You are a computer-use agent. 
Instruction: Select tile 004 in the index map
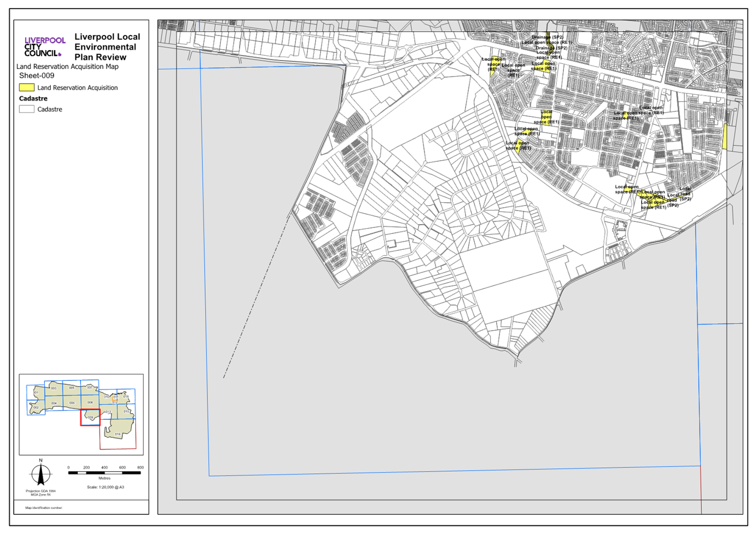(54, 403)
